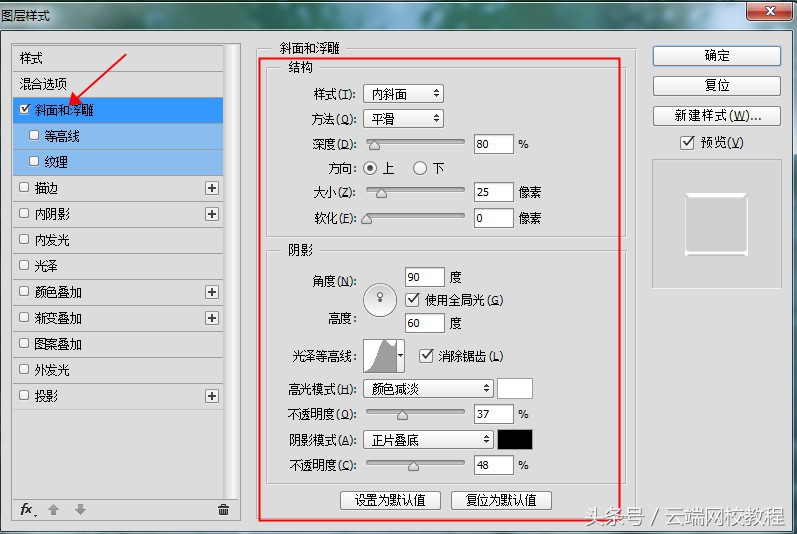This screenshot has height=534, width=797.
Task: Toggle the 预览 preview checkbox
Action: (687, 142)
